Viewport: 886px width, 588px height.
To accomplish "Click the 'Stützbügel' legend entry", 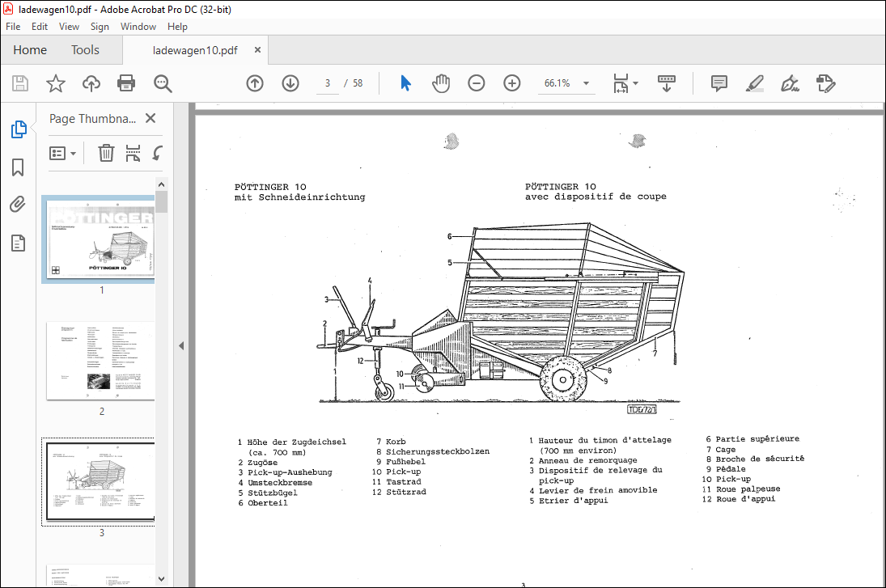I will pos(273,493).
